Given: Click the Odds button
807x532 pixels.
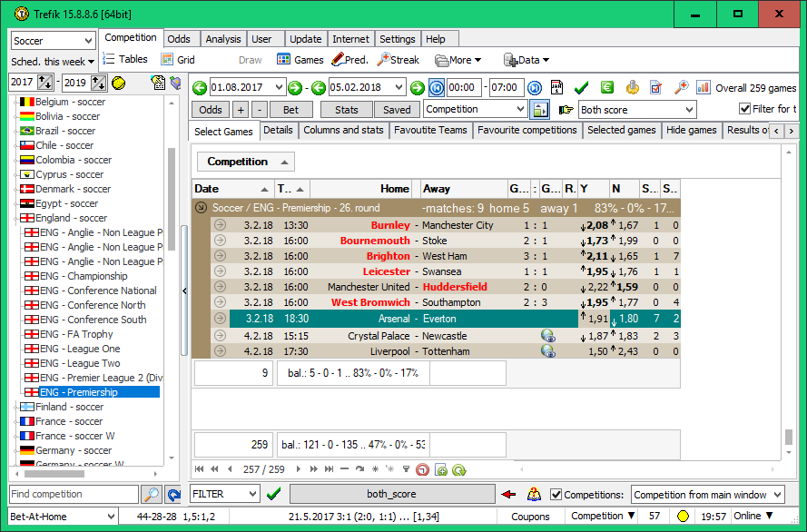Looking at the screenshot, I should (x=211, y=110).
